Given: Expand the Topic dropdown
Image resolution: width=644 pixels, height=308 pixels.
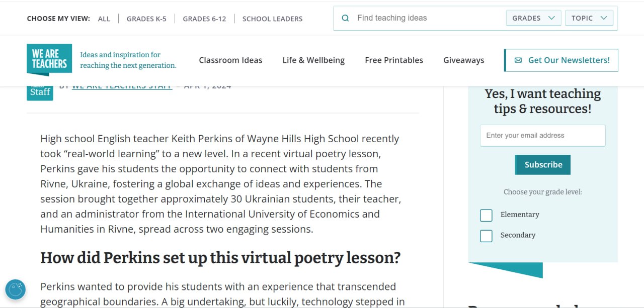Looking at the screenshot, I should pyautogui.click(x=589, y=18).
